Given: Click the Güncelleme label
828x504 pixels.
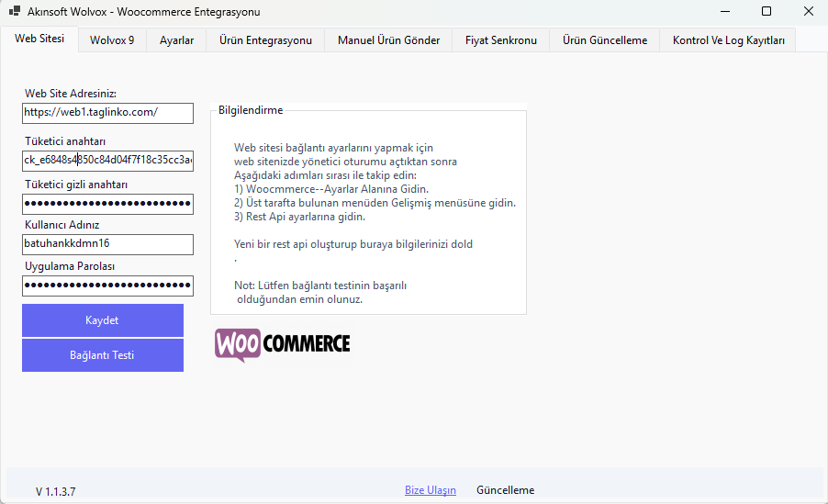Looking at the screenshot, I should click(x=506, y=490).
